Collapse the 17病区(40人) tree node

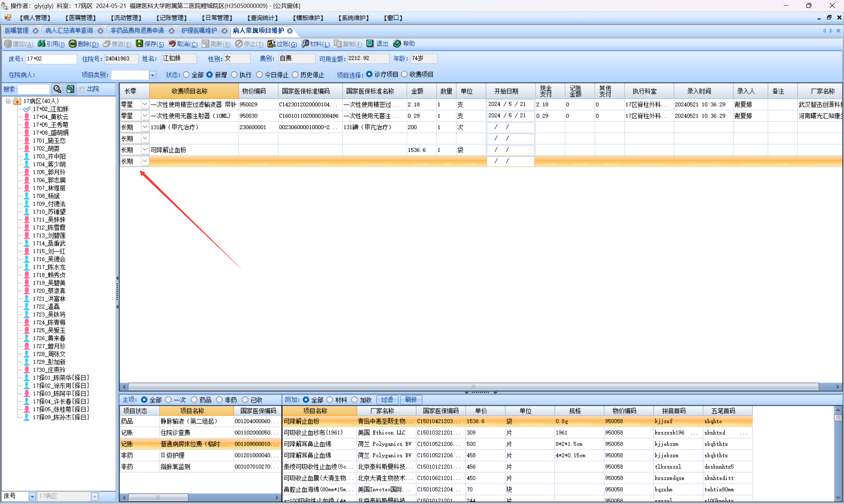point(8,101)
